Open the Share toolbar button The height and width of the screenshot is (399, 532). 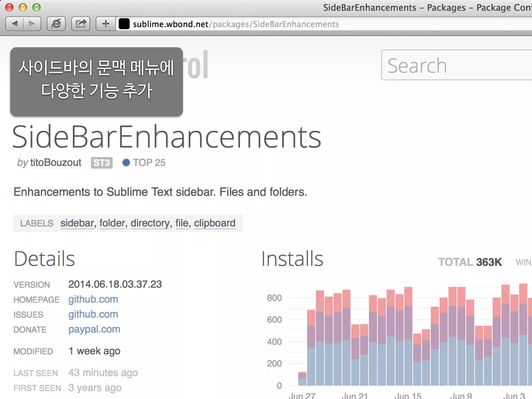[x=81, y=24]
